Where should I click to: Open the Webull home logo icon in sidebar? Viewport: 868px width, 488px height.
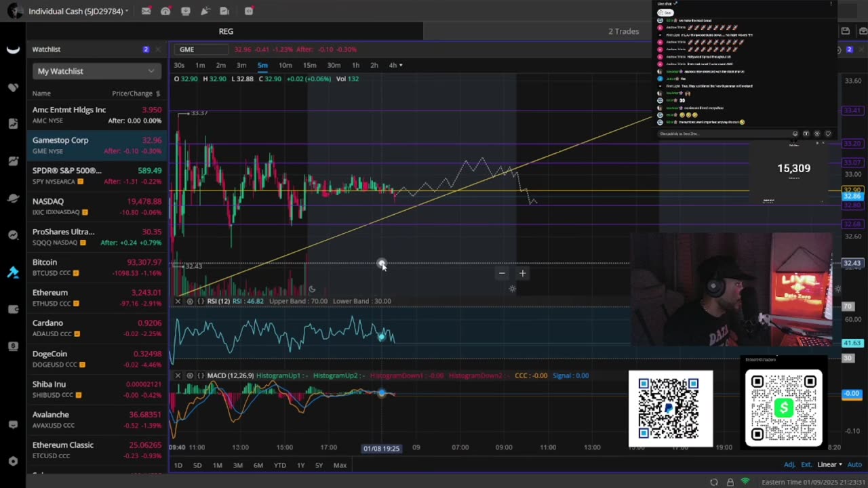click(x=13, y=49)
